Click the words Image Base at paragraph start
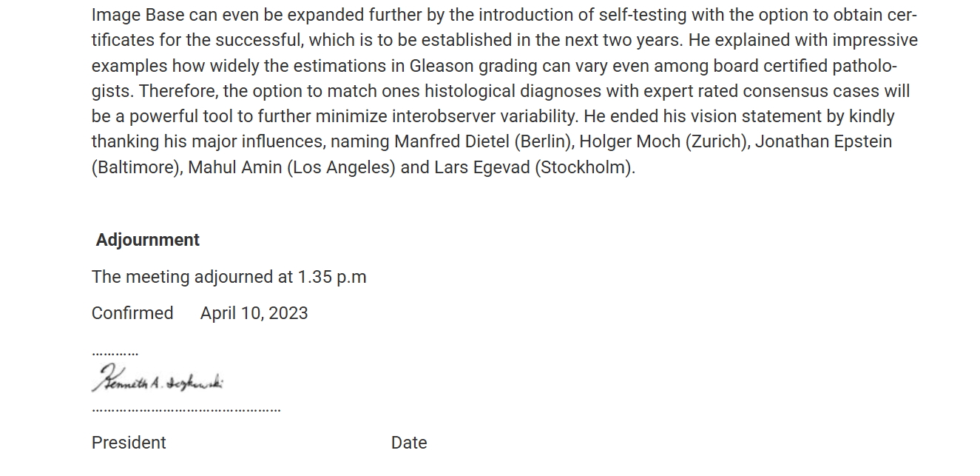 point(138,15)
